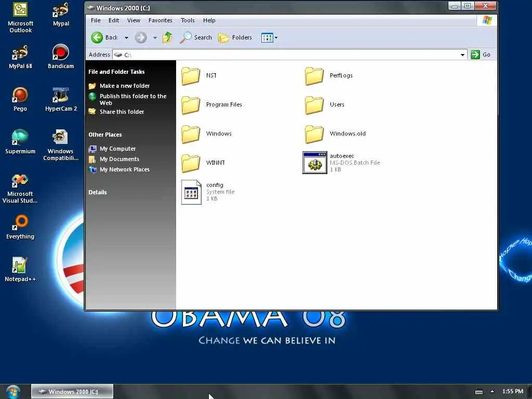Click the window title bar drive icon

click(90, 7)
